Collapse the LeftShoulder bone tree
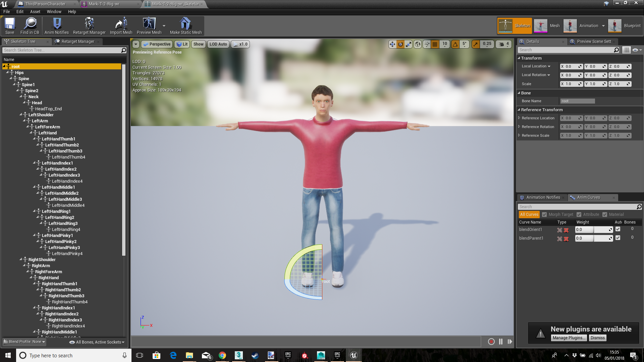Viewport: 644px width, 362px height. (21, 115)
